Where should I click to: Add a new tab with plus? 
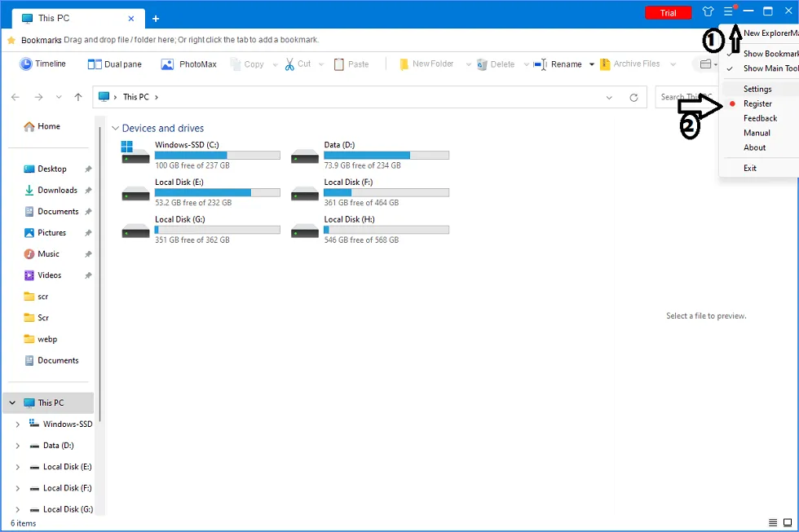[156, 18]
